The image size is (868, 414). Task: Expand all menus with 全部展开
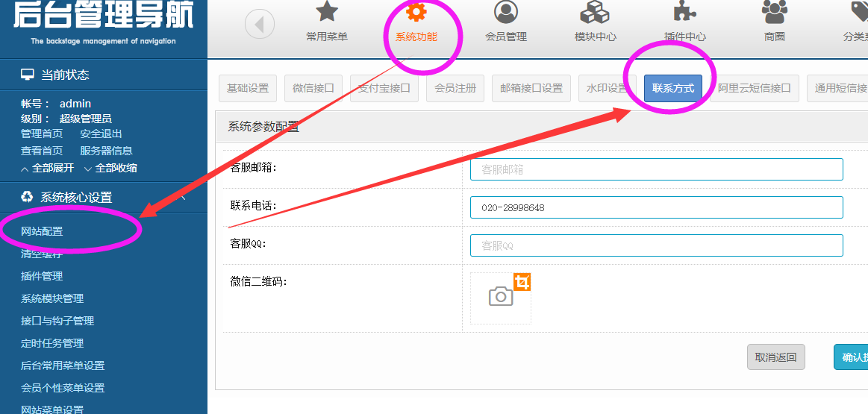(48, 169)
